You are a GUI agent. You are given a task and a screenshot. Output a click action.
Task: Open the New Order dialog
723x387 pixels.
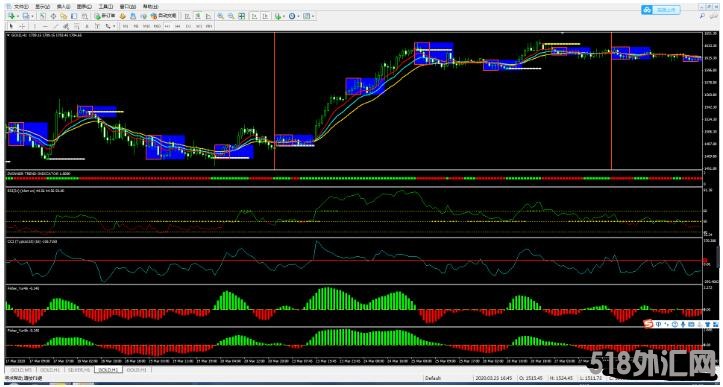click(105, 16)
